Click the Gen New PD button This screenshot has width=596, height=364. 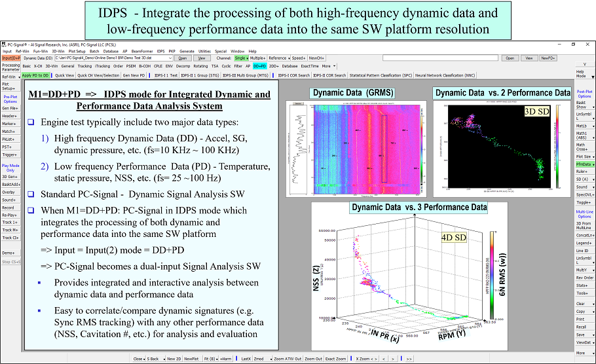click(134, 75)
